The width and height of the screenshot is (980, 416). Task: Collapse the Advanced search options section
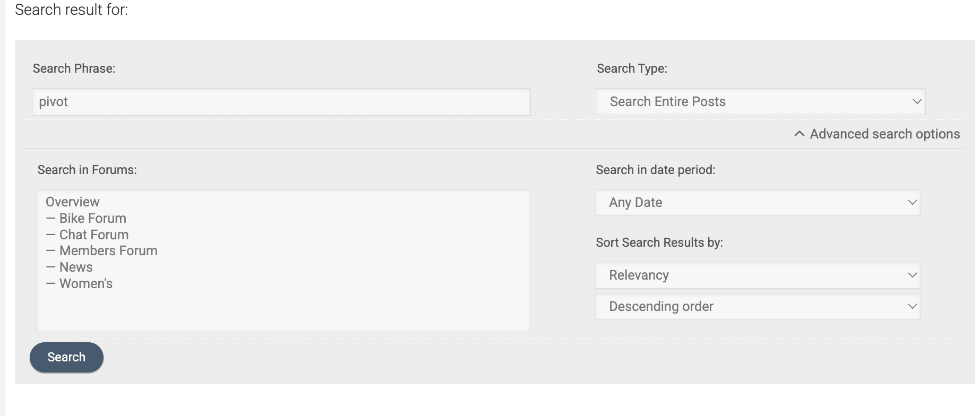click(x=884, y=134)
